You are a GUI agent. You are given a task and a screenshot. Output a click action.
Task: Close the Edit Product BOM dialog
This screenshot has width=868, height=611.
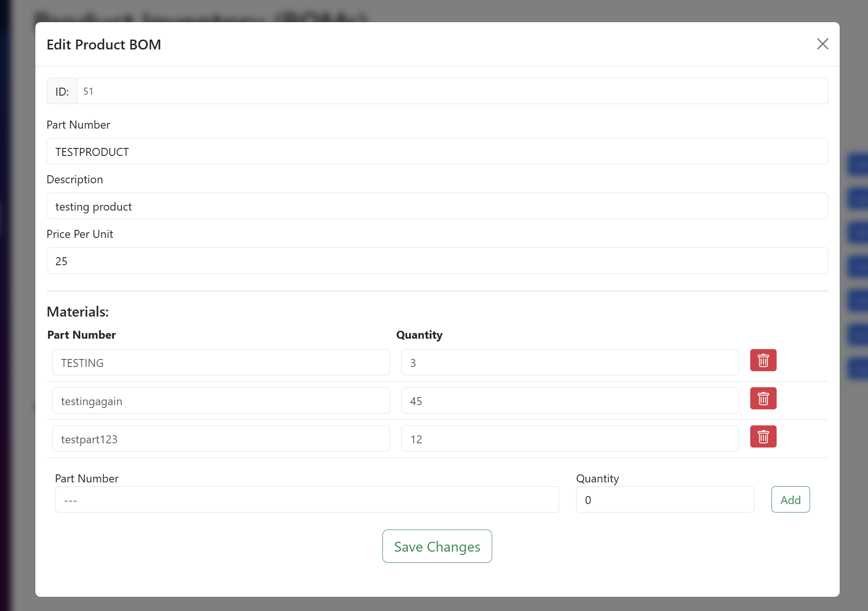[x=822, y=44]
